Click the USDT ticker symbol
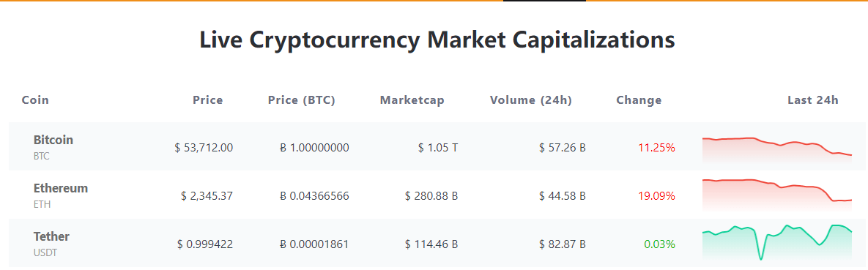This screenshot has width=868, height=270. pos(45,253)
